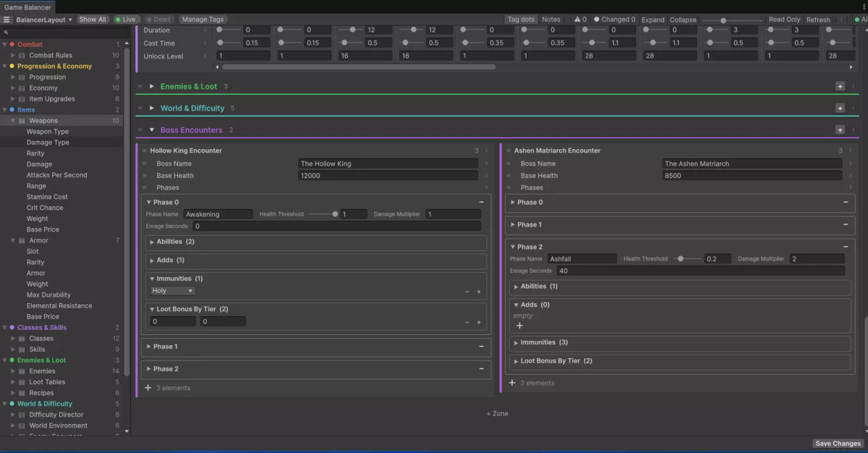The image size is (868, 453).
Task: Select Combat Rules in the sidebar
Action: pyautogui.click(x=51, y=55)
